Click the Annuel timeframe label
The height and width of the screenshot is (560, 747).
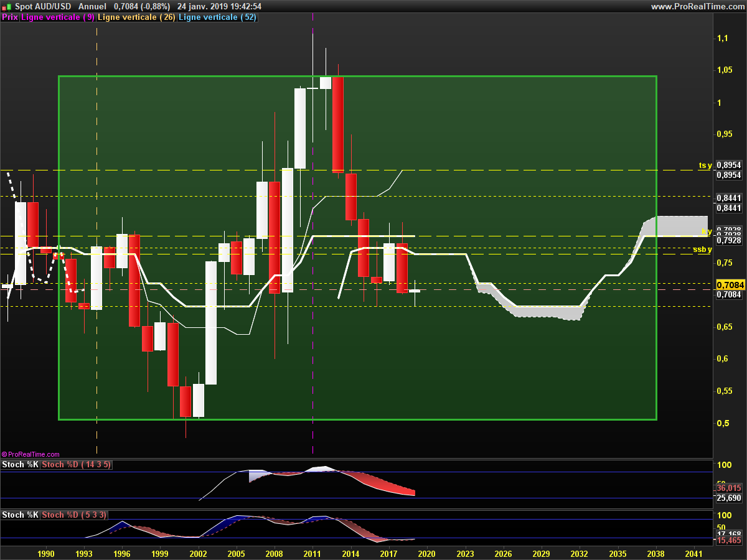[92, 6]
